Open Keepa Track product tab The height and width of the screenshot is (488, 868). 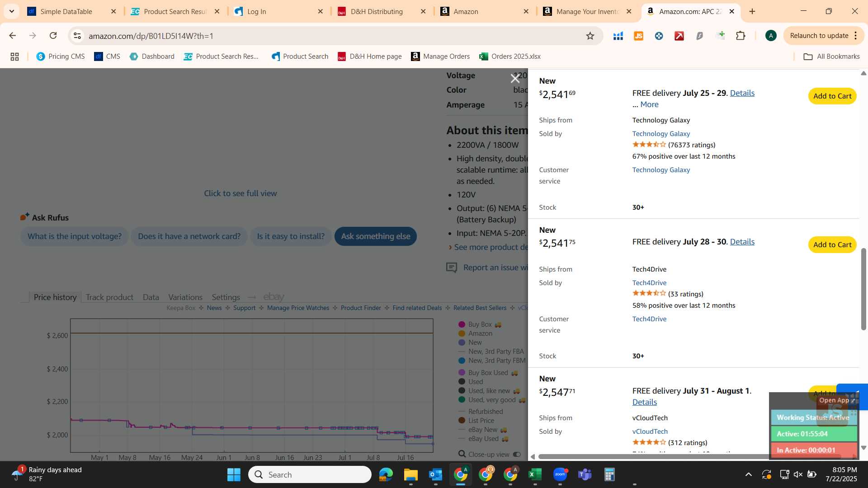109,297
